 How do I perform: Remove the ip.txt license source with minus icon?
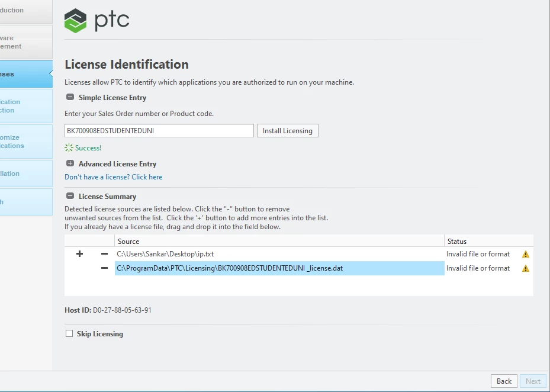(104, 253)
